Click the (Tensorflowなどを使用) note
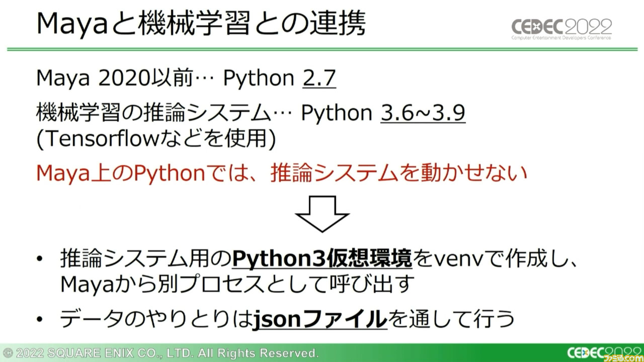The width and height of the screenshot is (644, 362). click(156, 138)
